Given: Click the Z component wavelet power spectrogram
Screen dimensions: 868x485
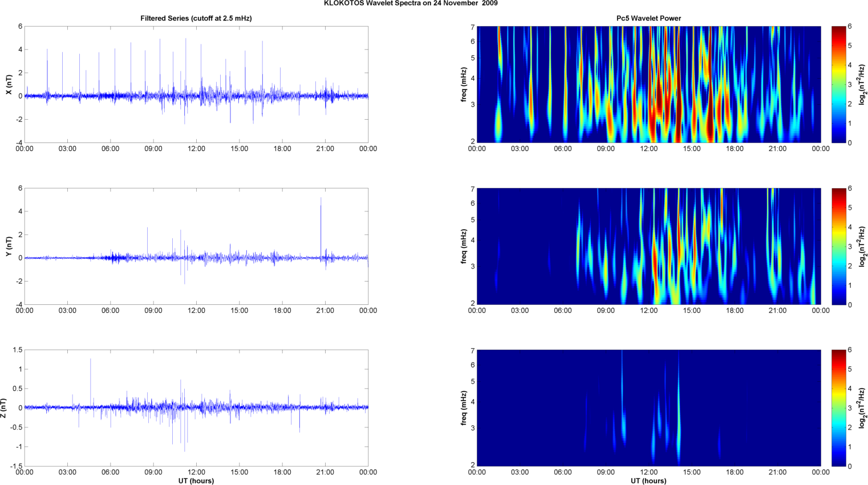Looking at the screenshot, I should pos(648,408).
